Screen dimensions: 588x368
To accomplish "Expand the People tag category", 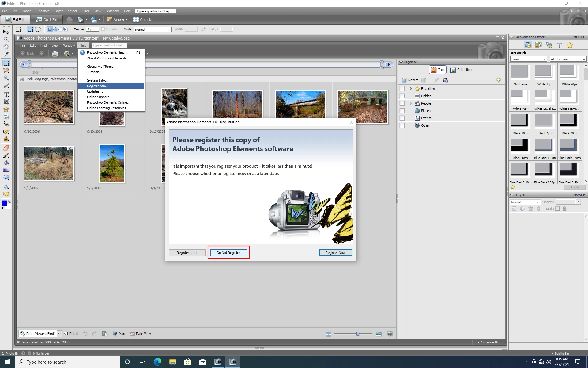I will coord(411,103).
